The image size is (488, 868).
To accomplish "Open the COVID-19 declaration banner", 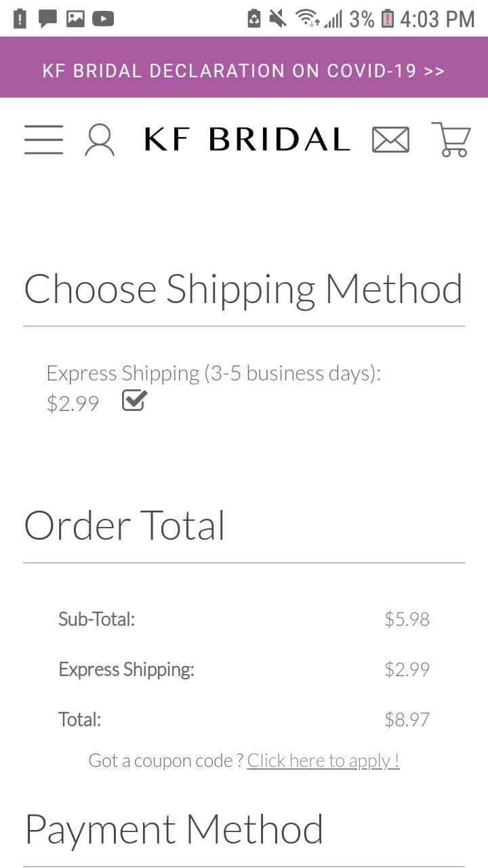I will click(x=244, y=71).
